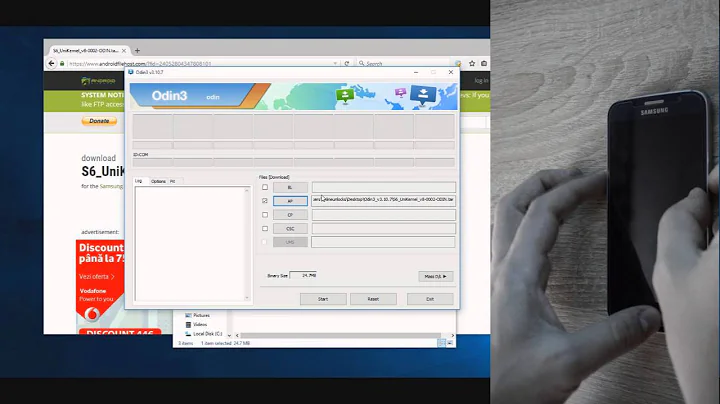Click log panel scrollbar up arrow
The image size is (720, 404).
click(x=247, y=190)
